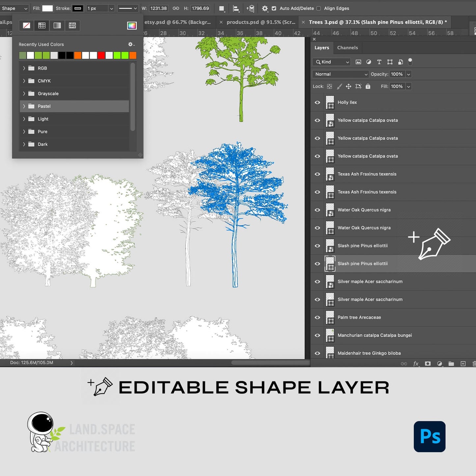
Task: Expand the Pastel swatch folder
Action: (x=24, y=106)
